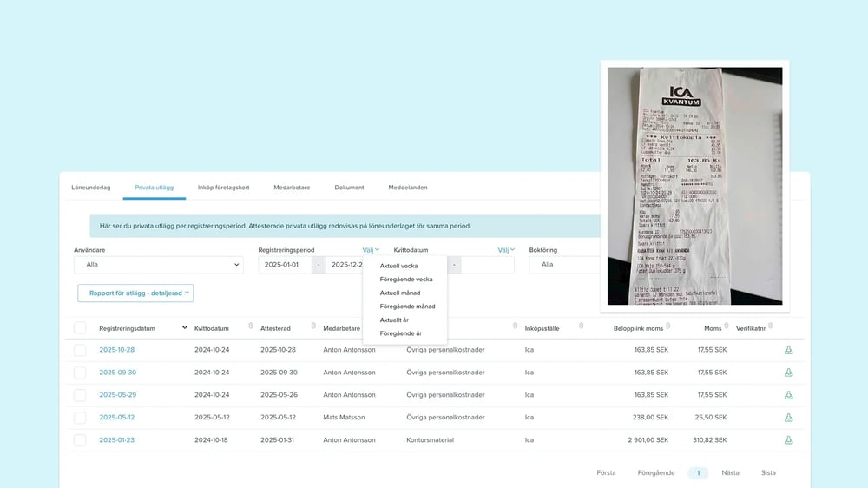Open expense link 2025-01-23
The height and width of the screenshot is (488, 868).
point(117,440)
